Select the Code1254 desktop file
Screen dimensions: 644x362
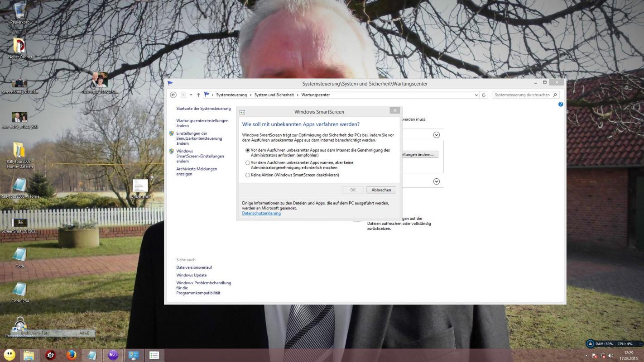(19, 292)
